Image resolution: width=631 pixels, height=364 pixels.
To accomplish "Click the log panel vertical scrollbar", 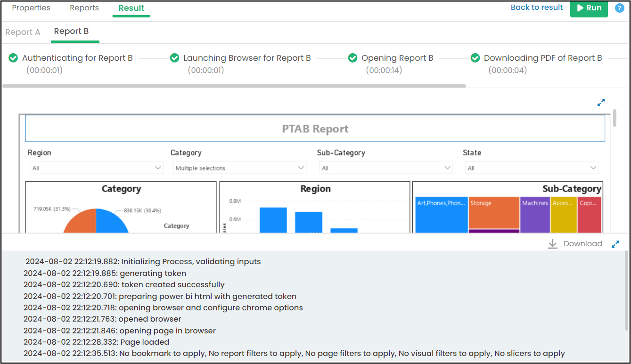I will (x=626, y=290).
